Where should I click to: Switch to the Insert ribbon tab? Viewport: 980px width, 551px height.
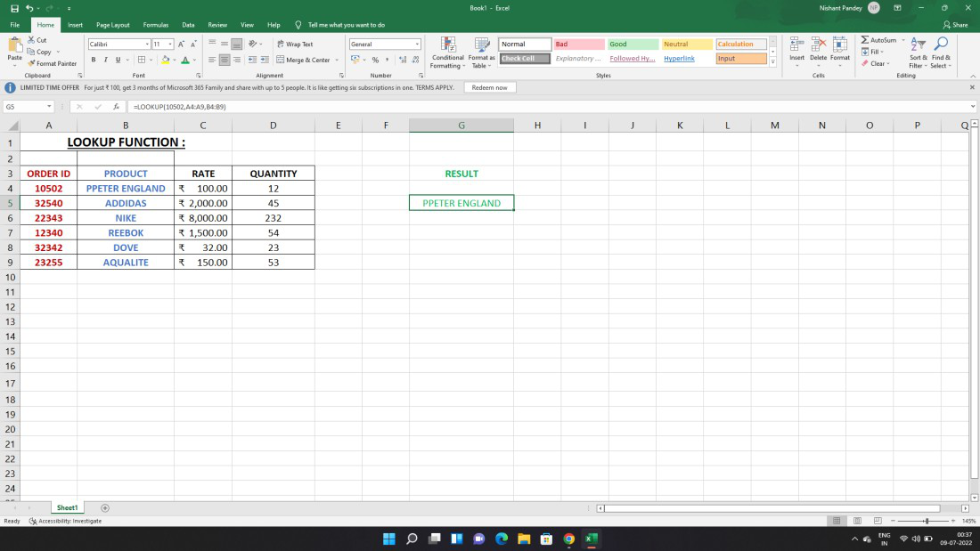75,25
